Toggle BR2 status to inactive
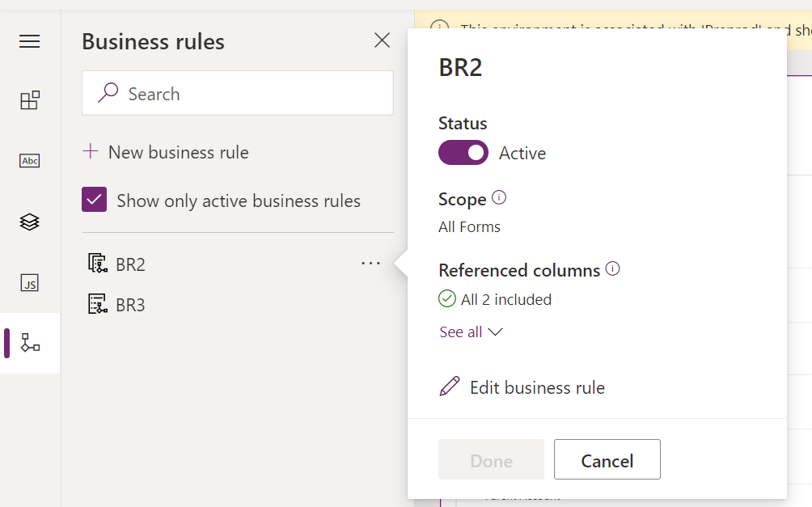The height and width of the screenshot is (507, 812). [x=463, y=152]
